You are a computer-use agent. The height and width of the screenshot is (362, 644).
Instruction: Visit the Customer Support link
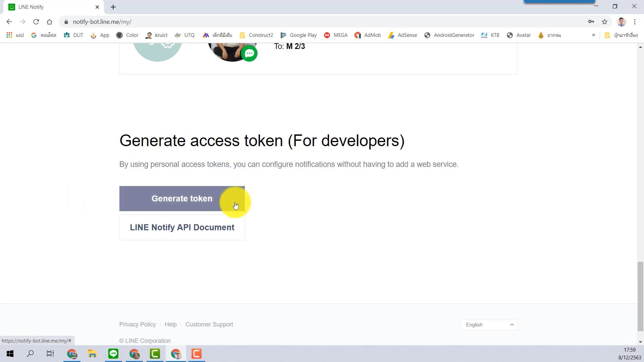[x=209, y=324]
